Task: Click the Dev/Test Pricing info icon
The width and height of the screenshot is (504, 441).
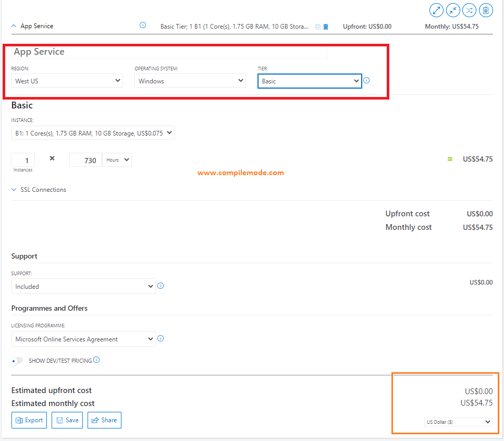Action: pos(96,360)
